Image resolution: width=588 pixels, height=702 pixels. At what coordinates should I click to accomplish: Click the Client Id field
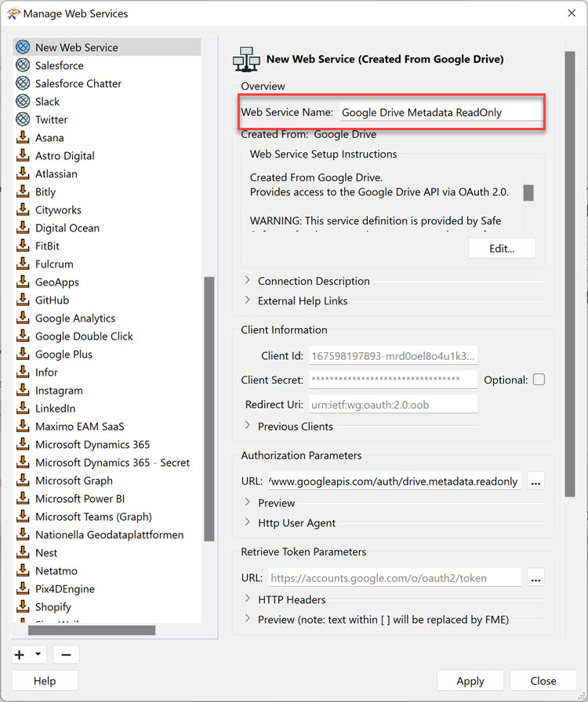pos(393,356)
